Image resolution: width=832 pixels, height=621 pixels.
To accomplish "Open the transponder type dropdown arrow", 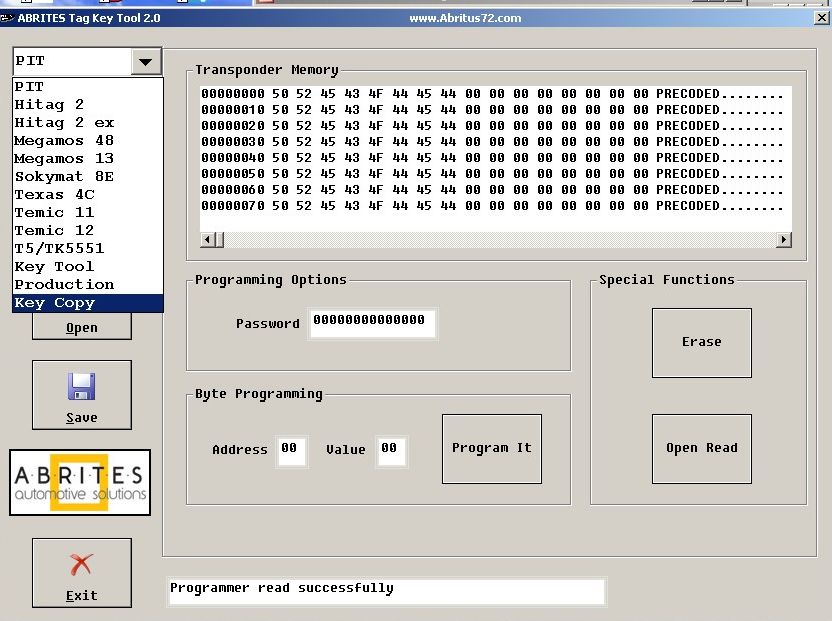I will pos(146,62).
